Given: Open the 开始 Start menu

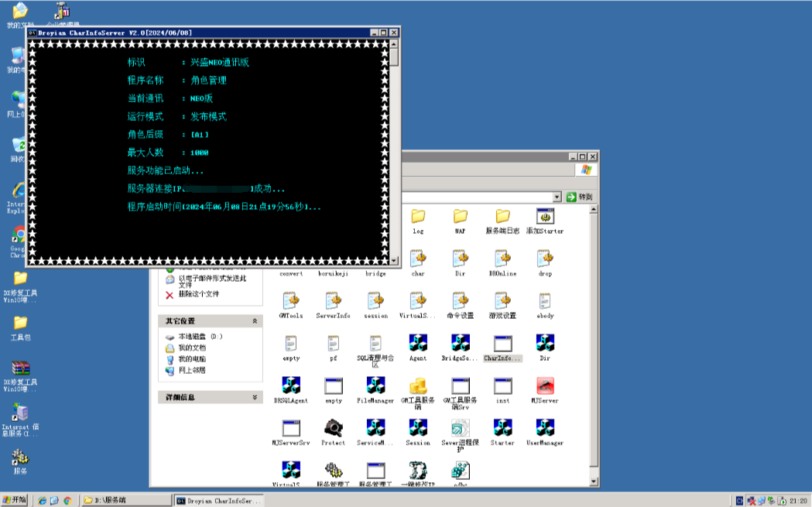Looking at the screenshot, I should [x=15, y=500].
